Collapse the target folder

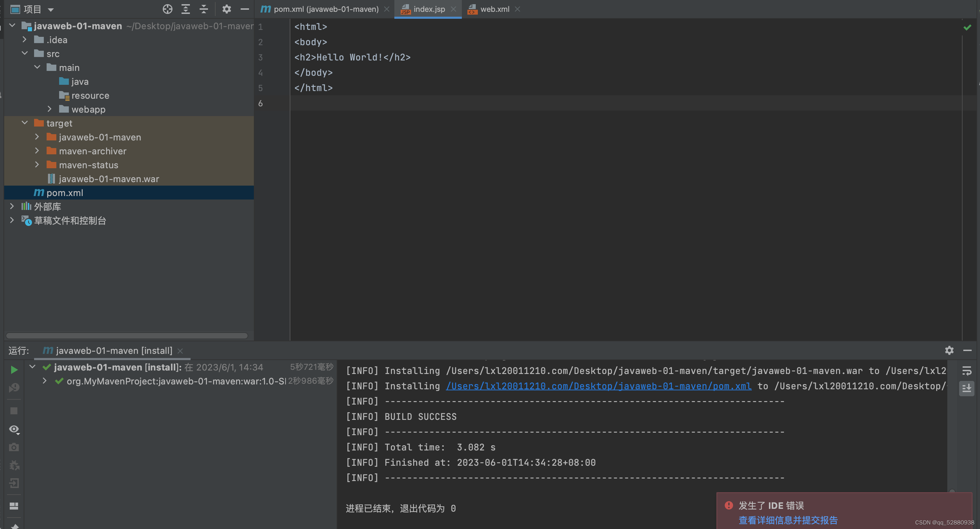(x=25, y=123)
